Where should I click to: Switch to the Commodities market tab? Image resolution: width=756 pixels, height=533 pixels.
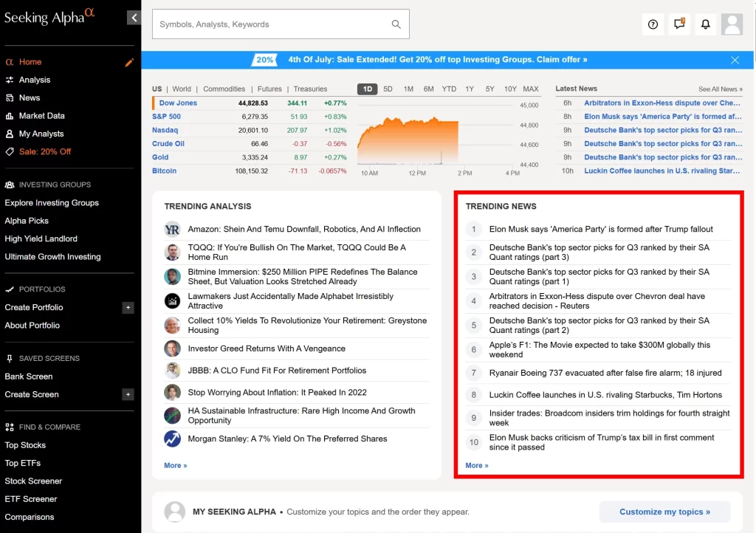[x=224, y=89]
